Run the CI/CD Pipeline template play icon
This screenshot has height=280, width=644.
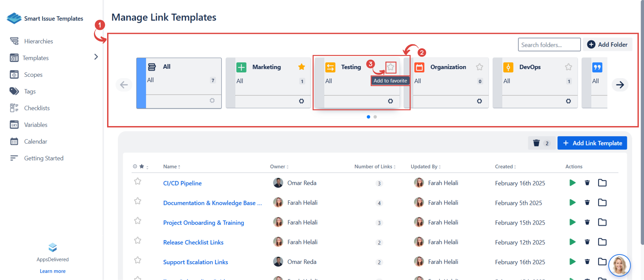(572, 183)
